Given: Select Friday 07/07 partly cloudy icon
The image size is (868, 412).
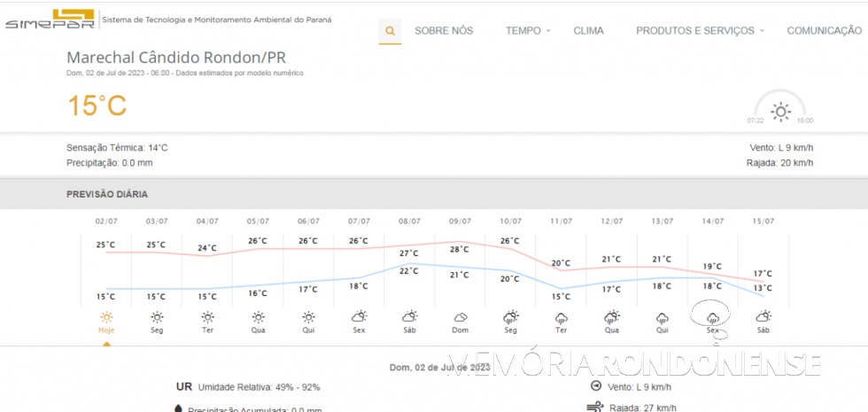Looking at the screenshot, I should [359, 316].
